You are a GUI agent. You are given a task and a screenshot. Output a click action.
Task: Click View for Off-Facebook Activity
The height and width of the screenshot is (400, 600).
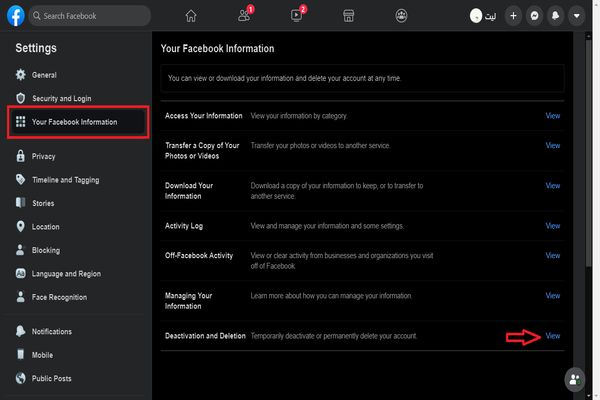click(552, 256)
